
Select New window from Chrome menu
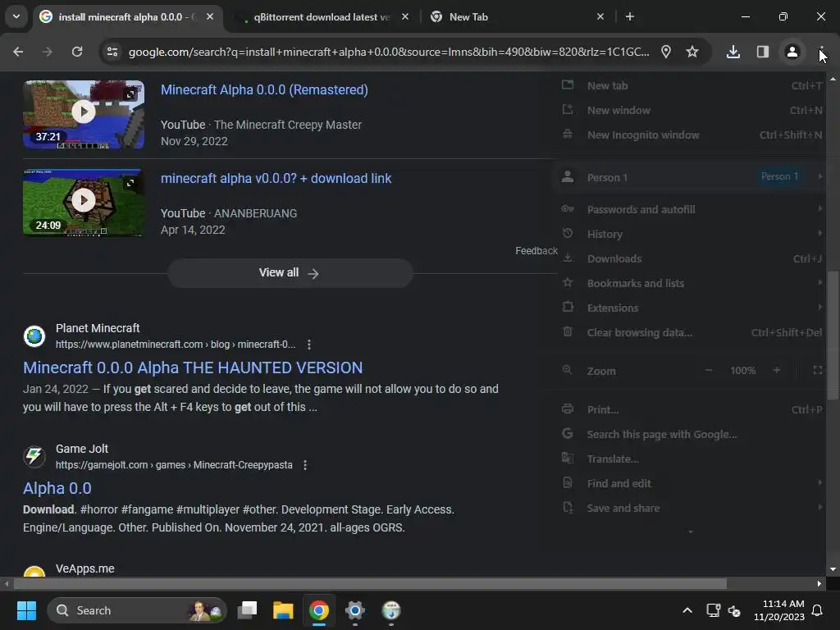click(x=691, y=111)
